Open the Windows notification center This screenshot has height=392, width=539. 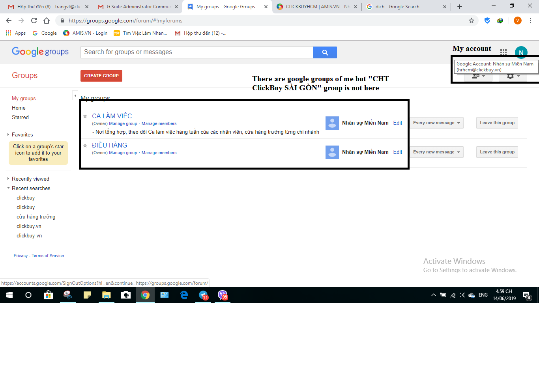(x=526, y=295)
